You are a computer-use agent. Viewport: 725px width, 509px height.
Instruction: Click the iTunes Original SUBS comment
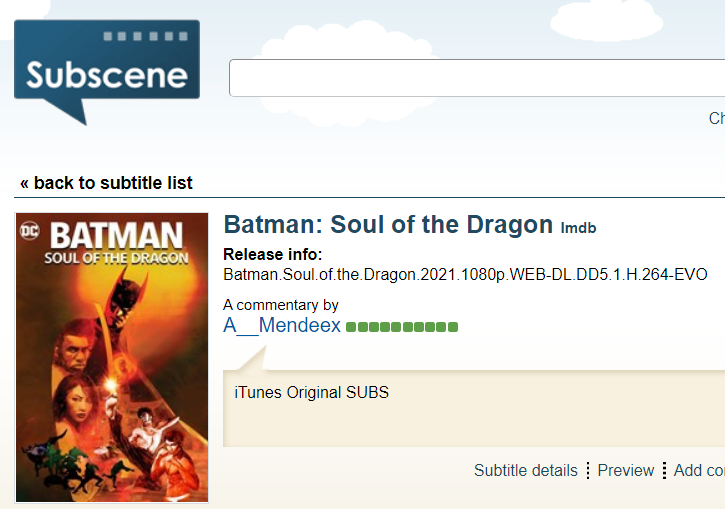[311, 392]
